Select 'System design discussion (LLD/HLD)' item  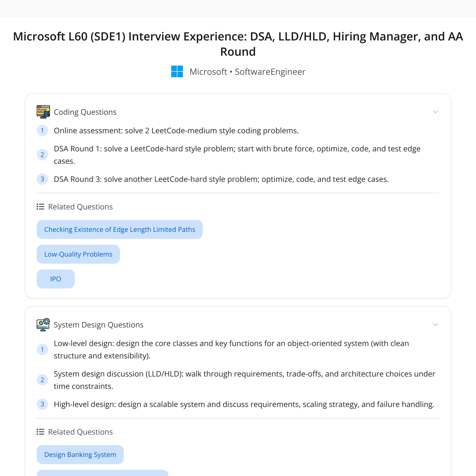point(244,380)
